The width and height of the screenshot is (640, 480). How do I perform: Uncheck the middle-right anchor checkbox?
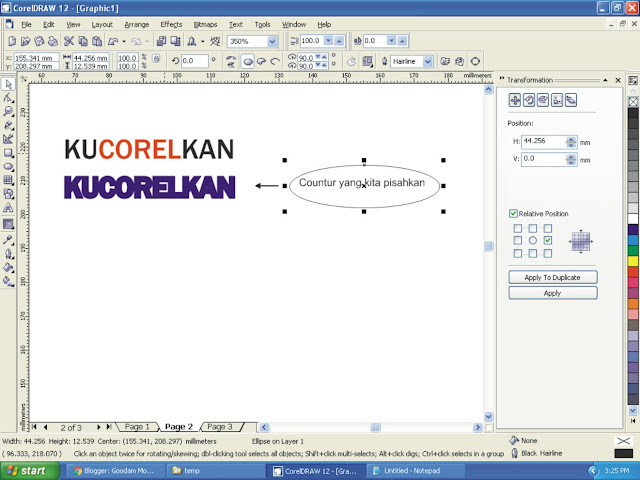(x=548, y=240)
